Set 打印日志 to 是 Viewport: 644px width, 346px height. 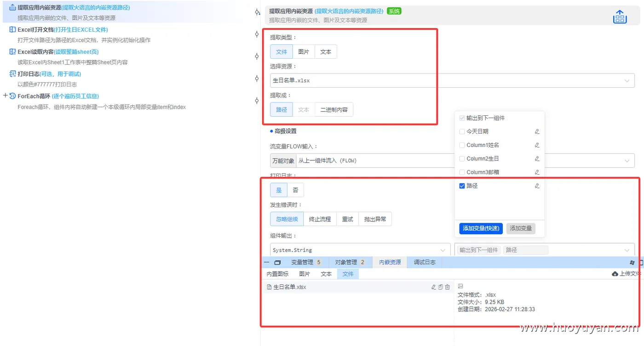point(279,190)
